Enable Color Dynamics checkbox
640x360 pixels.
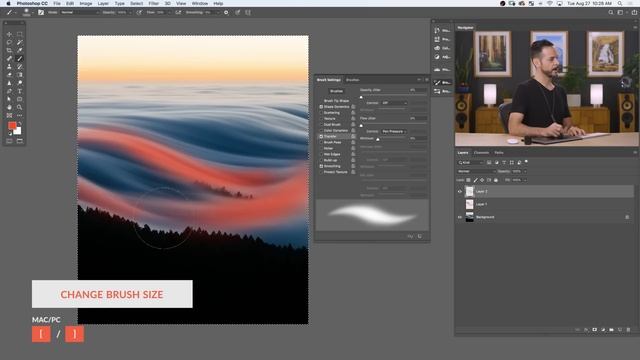[x=321, y=131]
